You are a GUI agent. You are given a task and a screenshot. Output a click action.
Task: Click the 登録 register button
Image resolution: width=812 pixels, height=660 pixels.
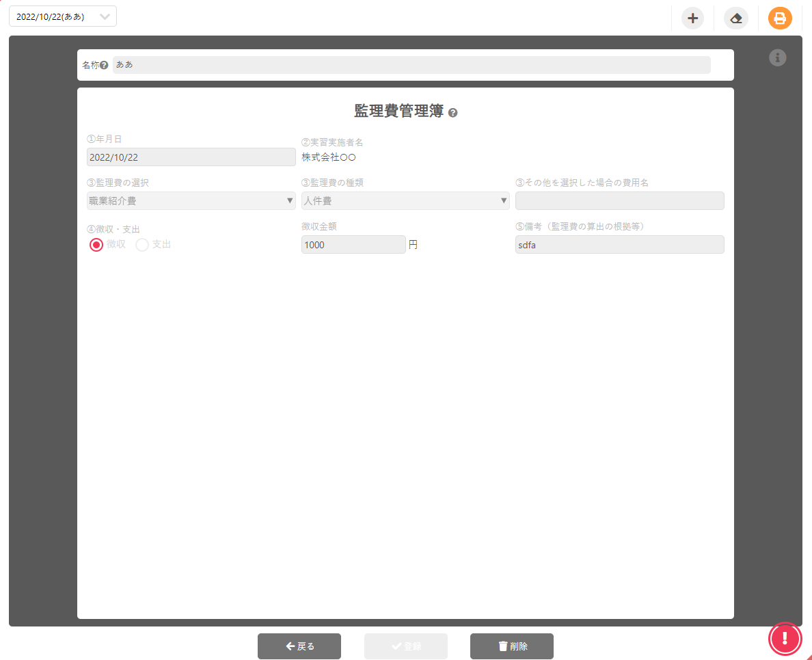pos(406,646)
